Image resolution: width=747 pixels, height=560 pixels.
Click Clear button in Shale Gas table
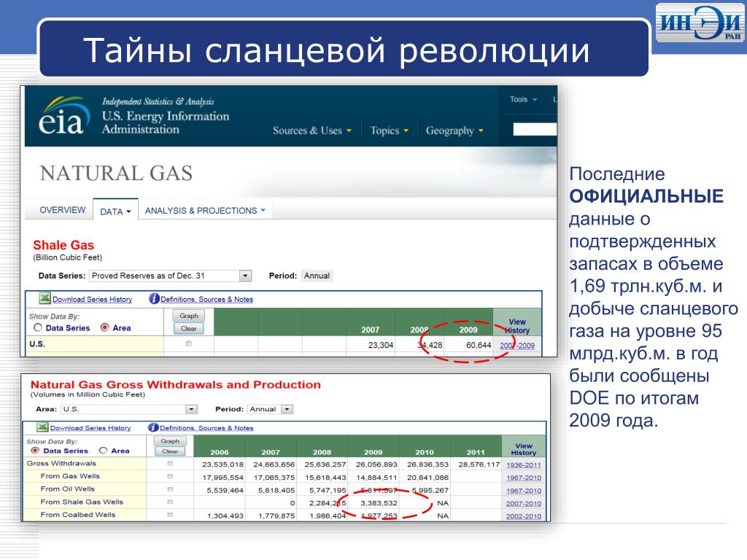point(189,329)
